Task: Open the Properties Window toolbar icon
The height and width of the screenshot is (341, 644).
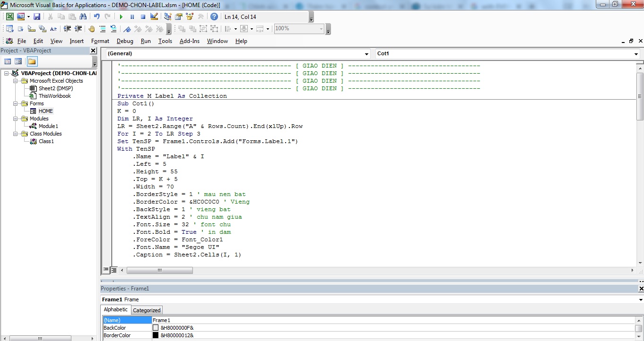Action: [x=178, y=17]
